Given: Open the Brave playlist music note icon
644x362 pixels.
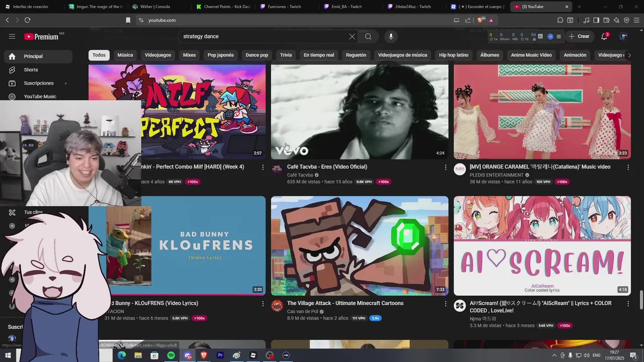Looking at the screenshot, I should pyautogui.click(x=586, y=20).
